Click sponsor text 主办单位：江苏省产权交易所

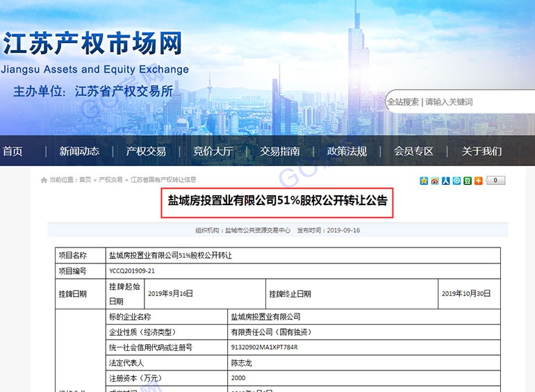(93, 92)
